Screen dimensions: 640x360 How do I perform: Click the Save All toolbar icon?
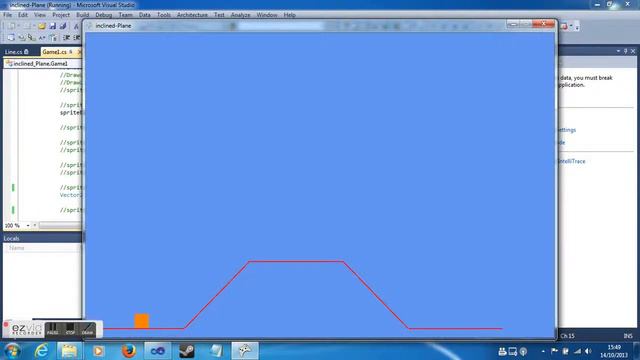62,26
